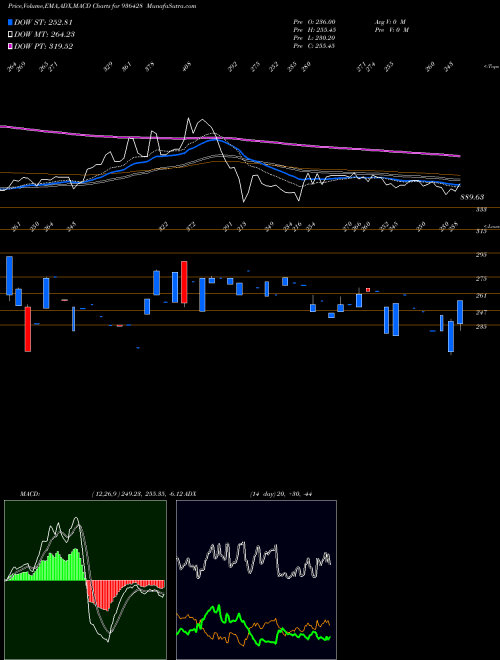Select the 'Pre H: 255.45' value
Viewport: 500px width, 660px height.
(314, 30)
